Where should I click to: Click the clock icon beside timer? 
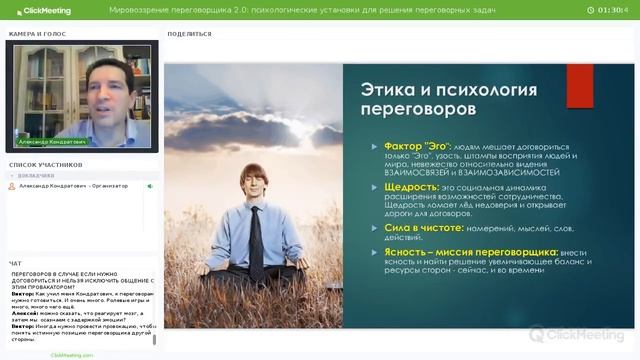590,10
